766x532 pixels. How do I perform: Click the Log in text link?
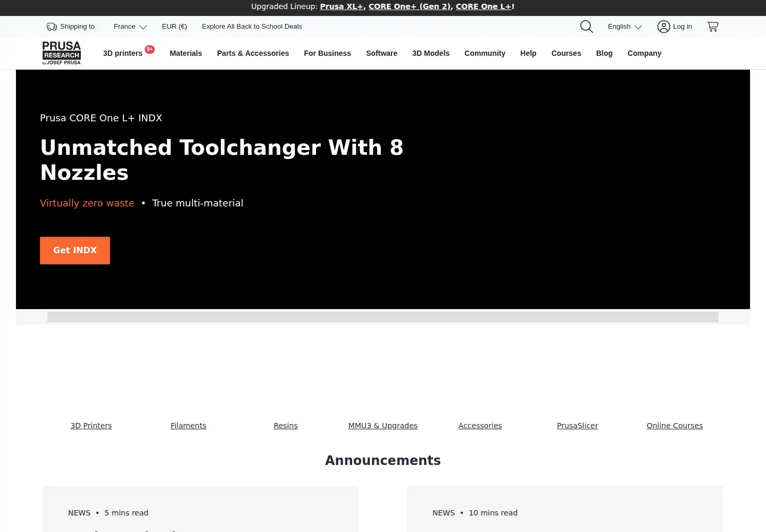[x=682, y=27]
